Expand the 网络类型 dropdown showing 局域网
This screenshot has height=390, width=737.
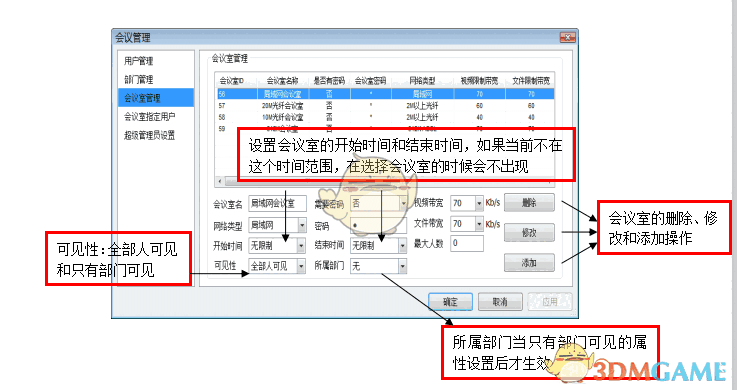302,226
